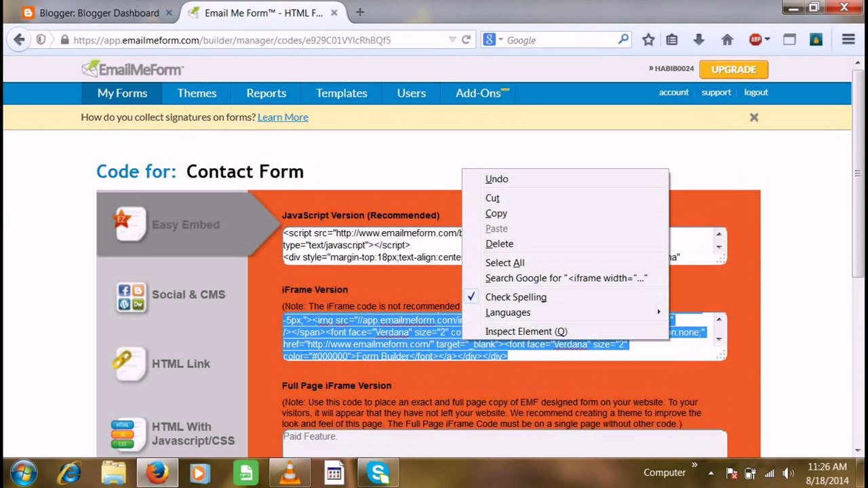Dismiss the signatures notification banner
This screenshot has width=868, height=488.
[x=754, y=117]
